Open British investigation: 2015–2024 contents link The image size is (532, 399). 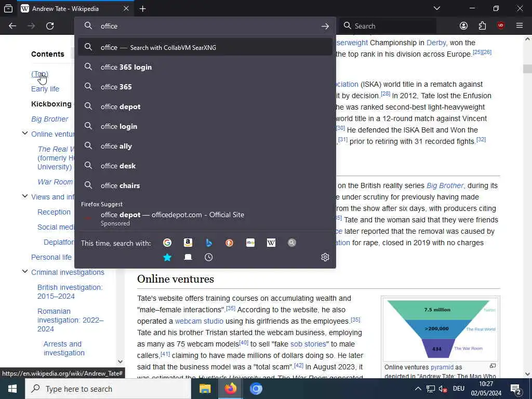pyautogui.click(x=70, y=292)
